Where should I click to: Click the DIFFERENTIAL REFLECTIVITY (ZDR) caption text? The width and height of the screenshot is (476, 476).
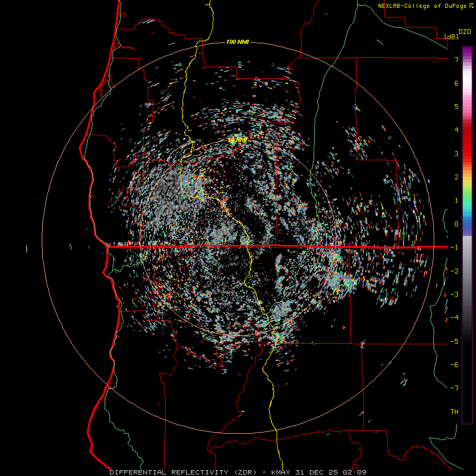(184, 472)
